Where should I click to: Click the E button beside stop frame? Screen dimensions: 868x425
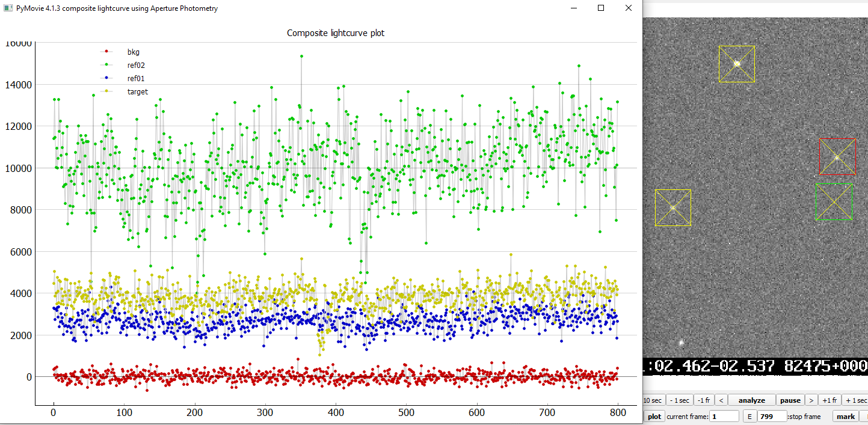click(749, 417)
